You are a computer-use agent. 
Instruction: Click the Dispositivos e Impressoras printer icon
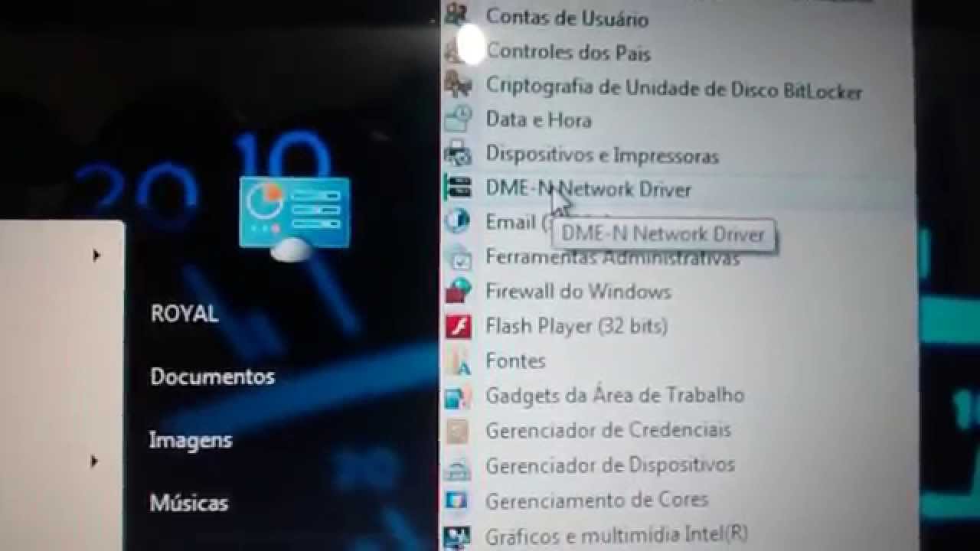click(458, 154)
